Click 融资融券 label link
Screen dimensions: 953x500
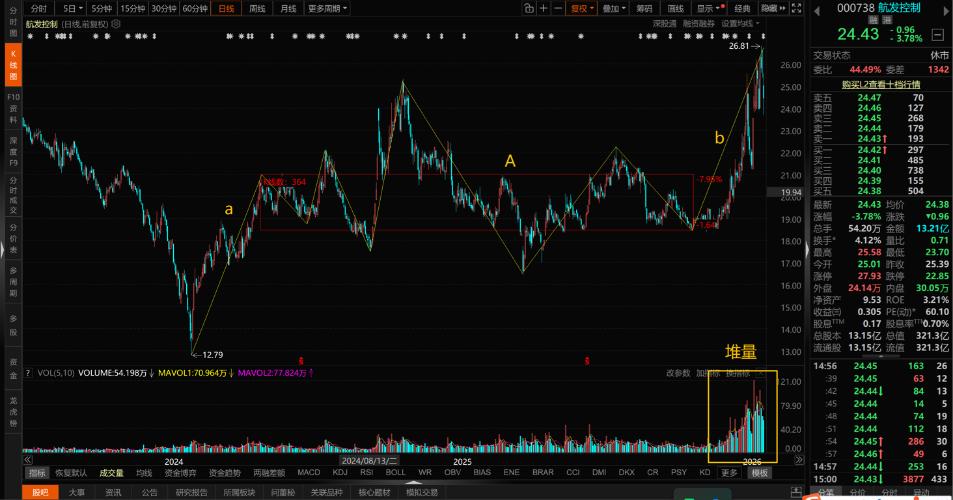(698, 24)
